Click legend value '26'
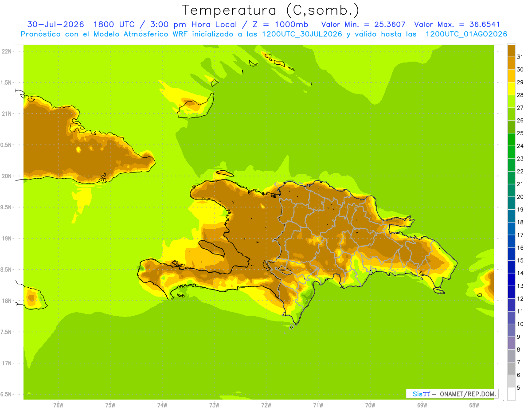 point(520,121)
